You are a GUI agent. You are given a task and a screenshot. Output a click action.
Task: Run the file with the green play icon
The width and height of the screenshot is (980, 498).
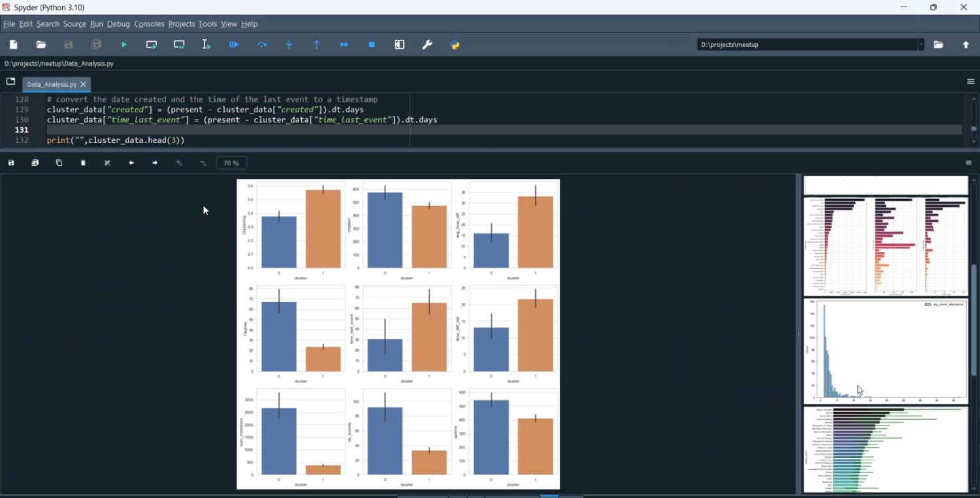[124, 45]
